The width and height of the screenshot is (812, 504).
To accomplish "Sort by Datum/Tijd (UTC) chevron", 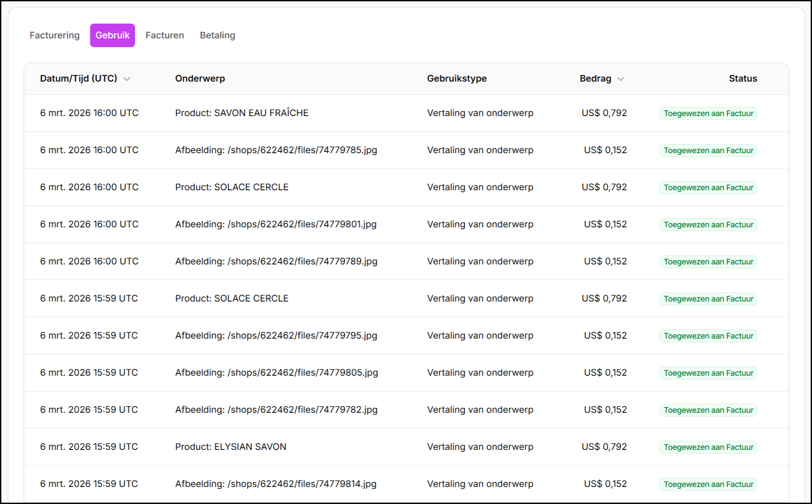I will (x=127, y=79).
